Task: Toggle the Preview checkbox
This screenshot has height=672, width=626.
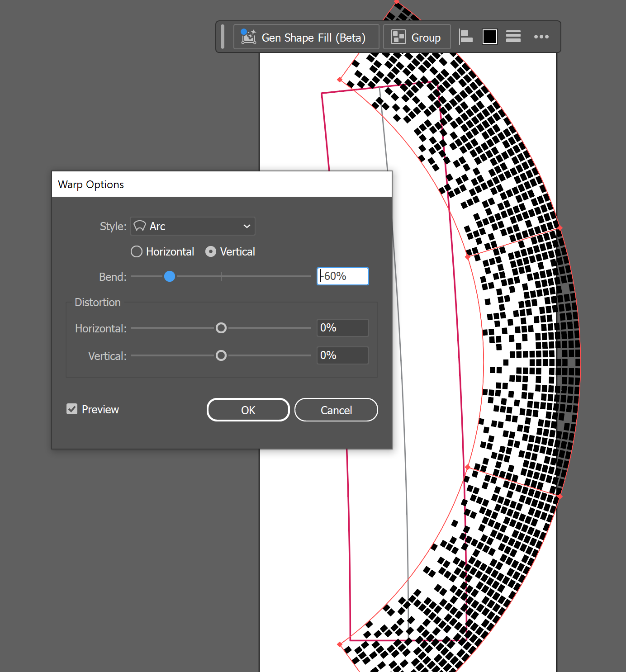Action: click(72, 409)
